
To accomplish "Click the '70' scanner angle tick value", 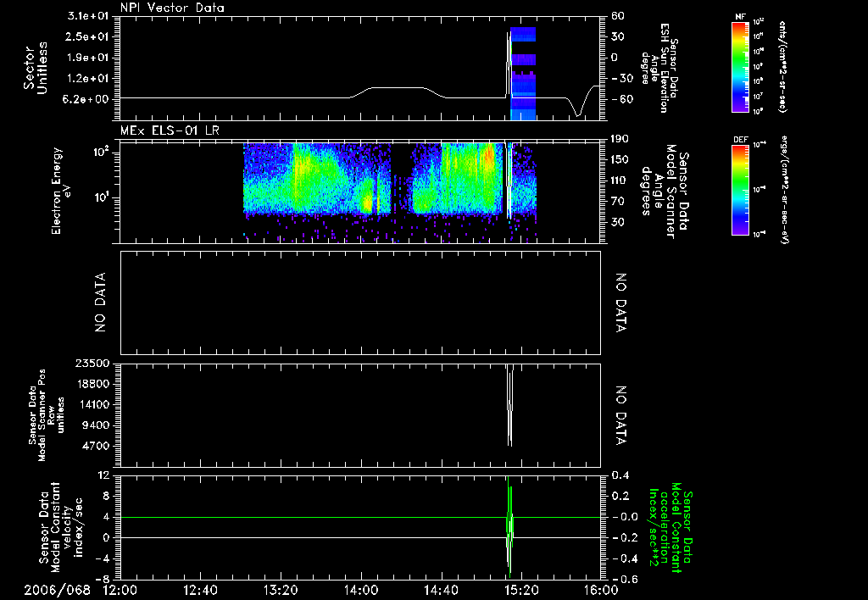I will tap(618, 202).
